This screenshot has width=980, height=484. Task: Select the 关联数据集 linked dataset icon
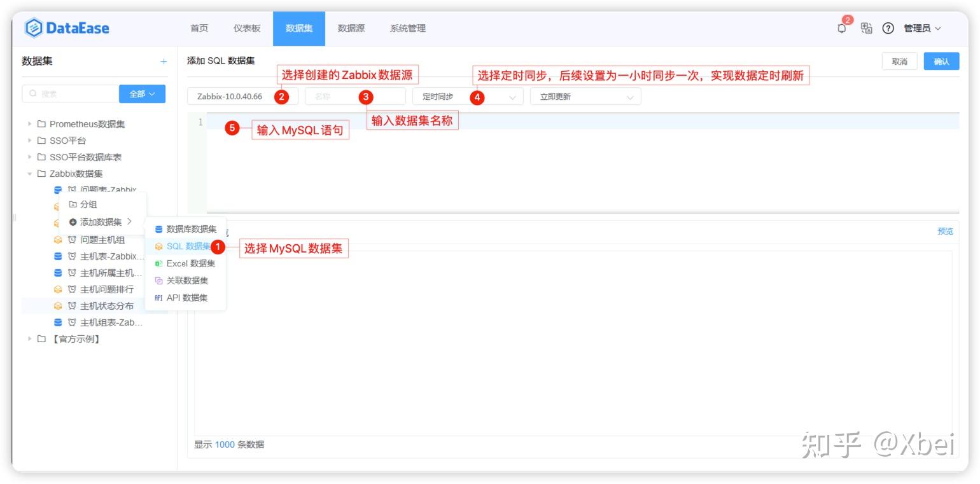click(x=158, y=280)
